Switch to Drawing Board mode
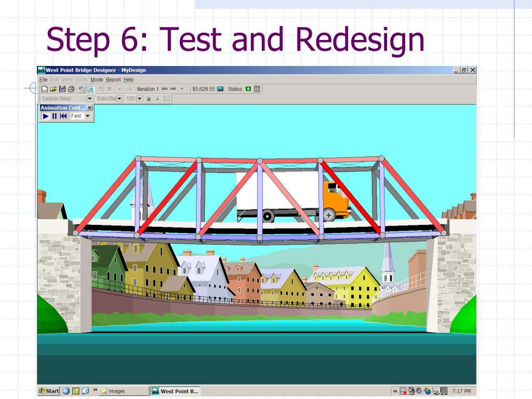 pyautogui.click(x=82, y=89)
